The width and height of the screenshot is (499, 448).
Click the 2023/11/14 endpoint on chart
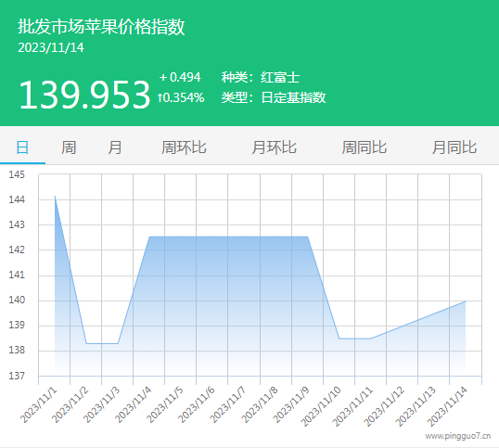[x=466, y=301]
